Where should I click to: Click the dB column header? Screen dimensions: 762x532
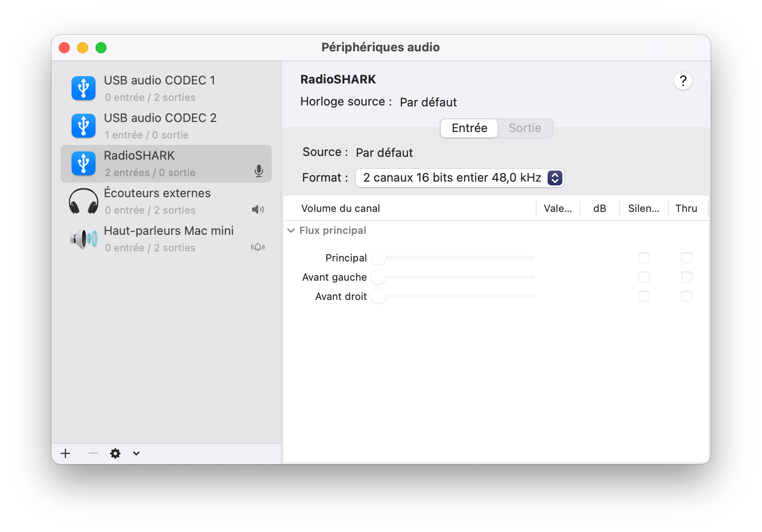pyautogui.click(x=600, y=208)
